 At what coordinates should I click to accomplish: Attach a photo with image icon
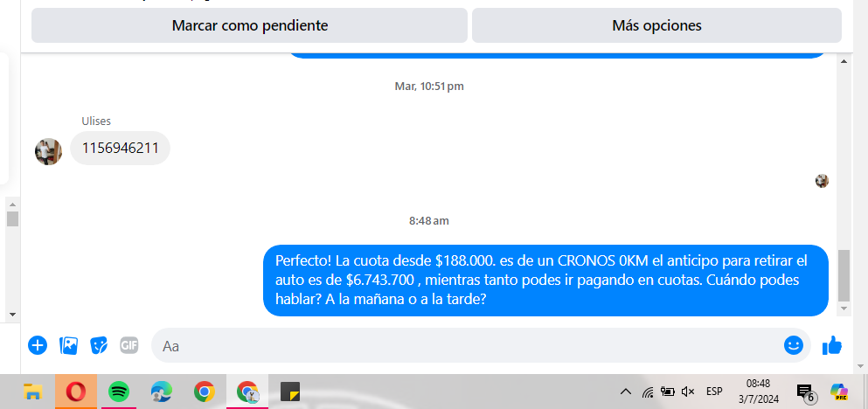click(68, 345)
